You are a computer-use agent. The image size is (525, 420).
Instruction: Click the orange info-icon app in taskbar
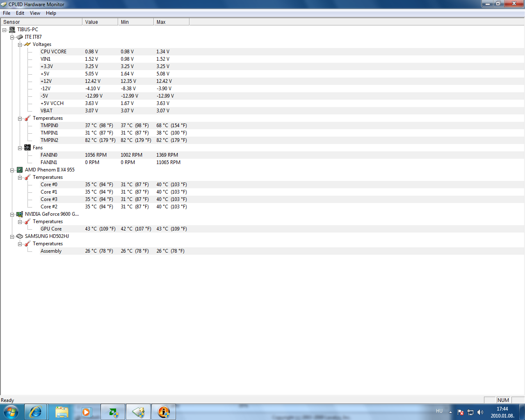click(164, 412)
